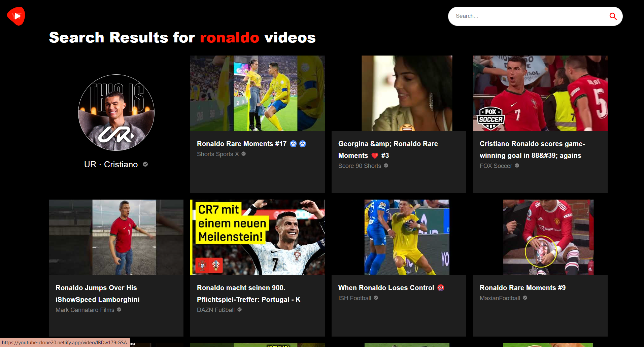644x347 pixels.
Task: Click the YouTube clone play logo
Action: tap(16, 16)
